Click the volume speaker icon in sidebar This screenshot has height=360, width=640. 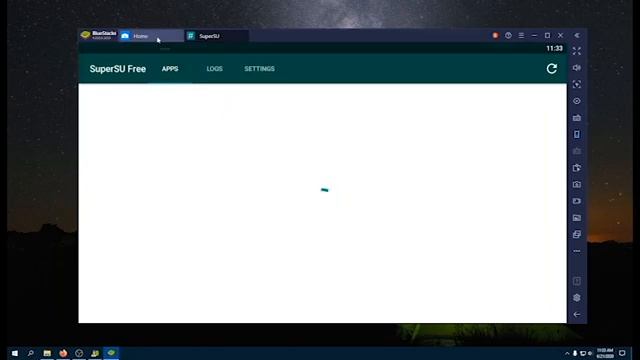(x=577, y=68)
